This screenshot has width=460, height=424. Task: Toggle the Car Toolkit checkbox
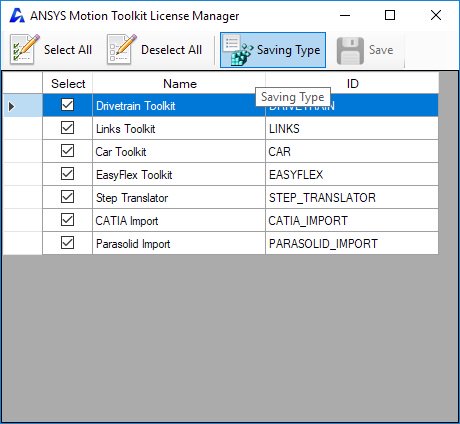(x=67, y=151)
